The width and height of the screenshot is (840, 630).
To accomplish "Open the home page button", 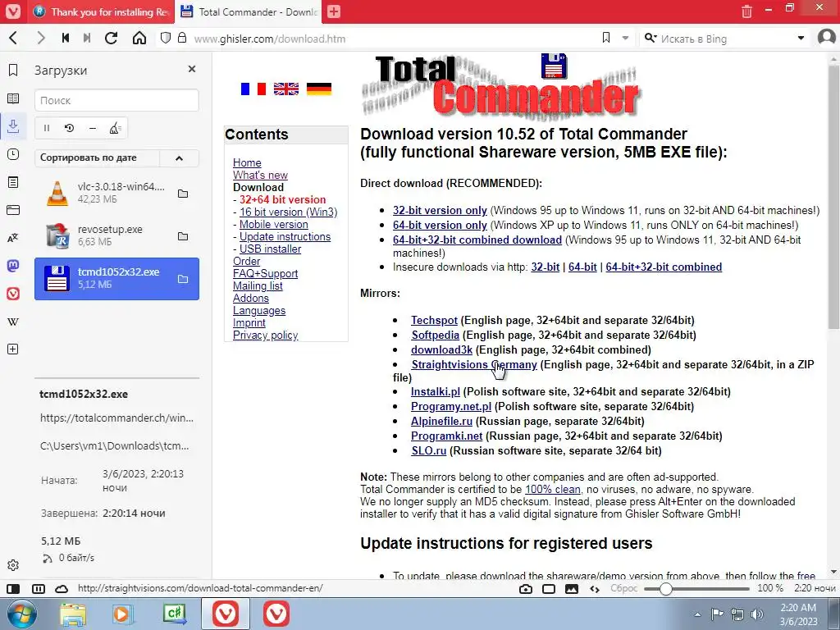I will (139, 38).
